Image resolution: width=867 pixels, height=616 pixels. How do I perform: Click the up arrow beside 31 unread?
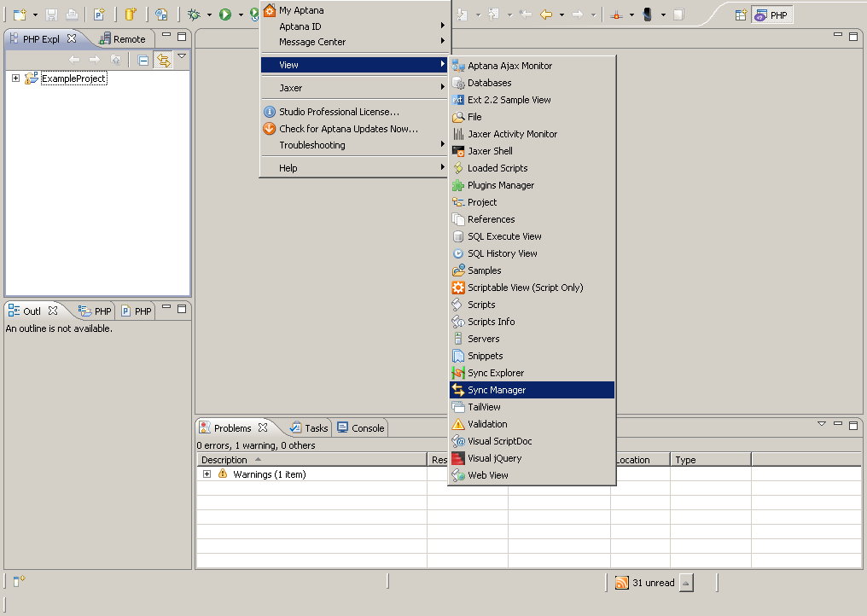click(x=686, y=583)
